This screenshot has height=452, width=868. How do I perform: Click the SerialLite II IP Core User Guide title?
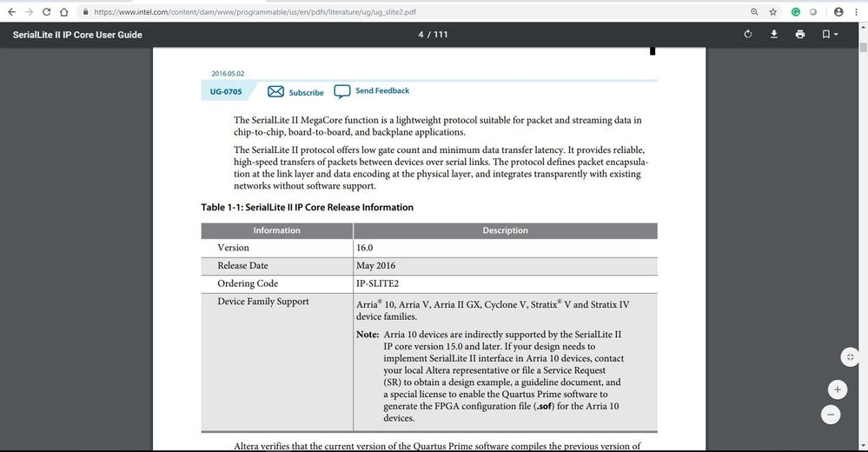77,35
